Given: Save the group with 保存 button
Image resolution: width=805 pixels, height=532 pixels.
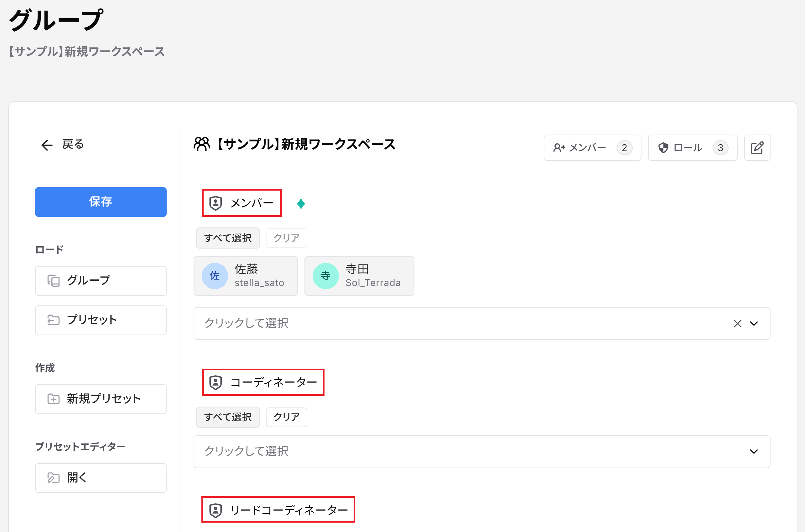Looking at the screenshot, I should pyautogui.click(x=101, y=202).
